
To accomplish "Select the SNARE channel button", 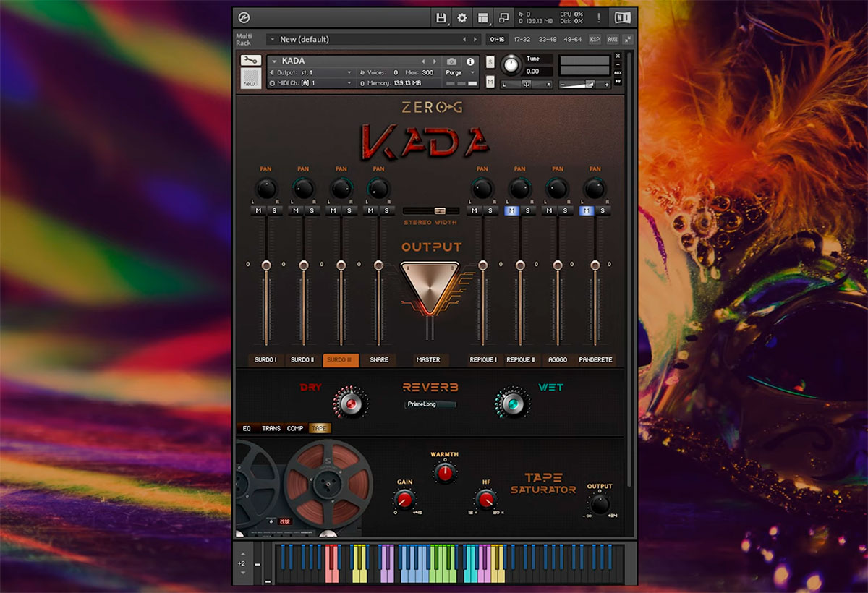I will 379,359.
